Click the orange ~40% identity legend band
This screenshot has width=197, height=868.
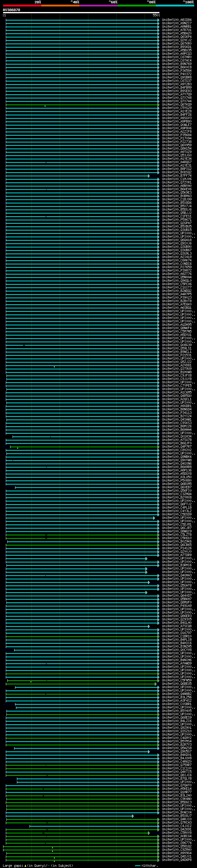(60, 6)
